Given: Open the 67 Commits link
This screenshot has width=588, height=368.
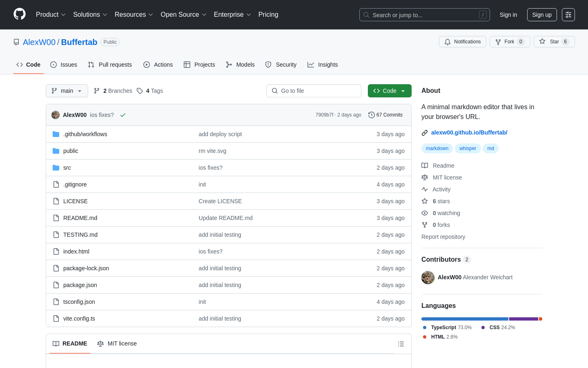Looking at the screenshot, I should (385, 115).
